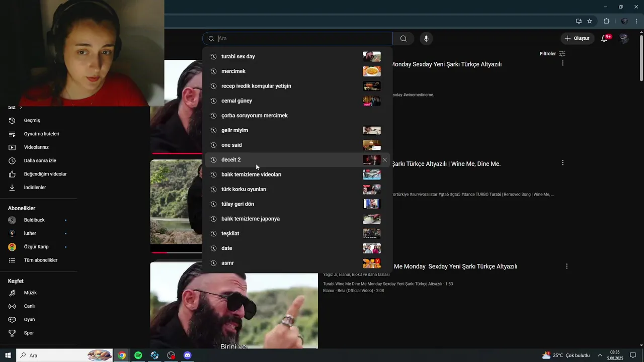644x362 pixels.
Task: Open Chrome profile avatar in toolbar
Action: coord(624,21)
